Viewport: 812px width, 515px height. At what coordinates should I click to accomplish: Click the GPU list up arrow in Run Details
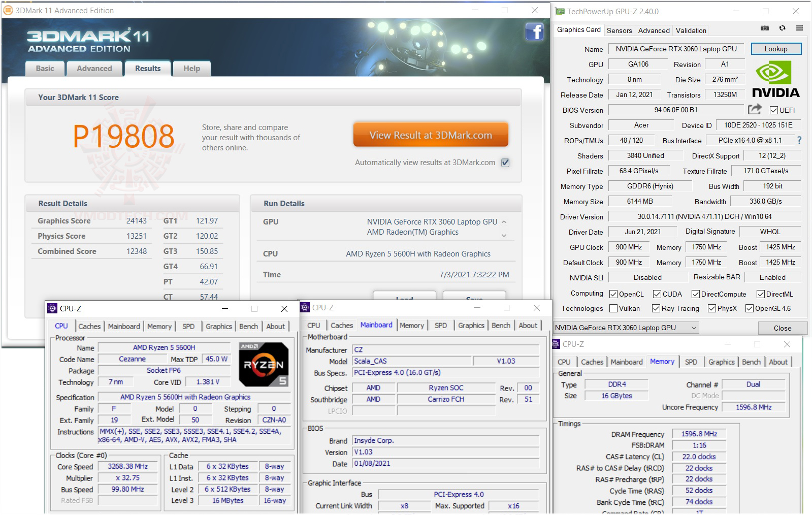[504, 222]
